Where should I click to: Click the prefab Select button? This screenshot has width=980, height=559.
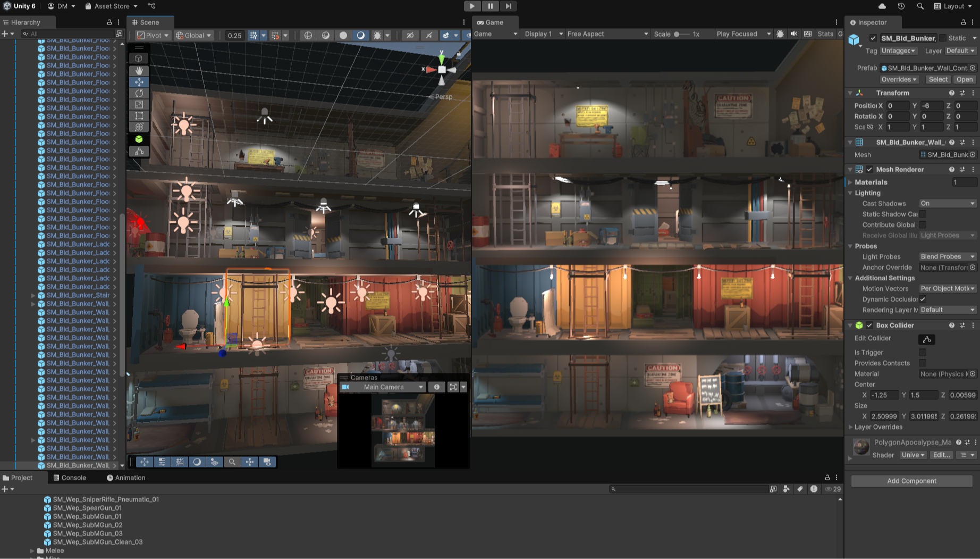pos(938,79)
